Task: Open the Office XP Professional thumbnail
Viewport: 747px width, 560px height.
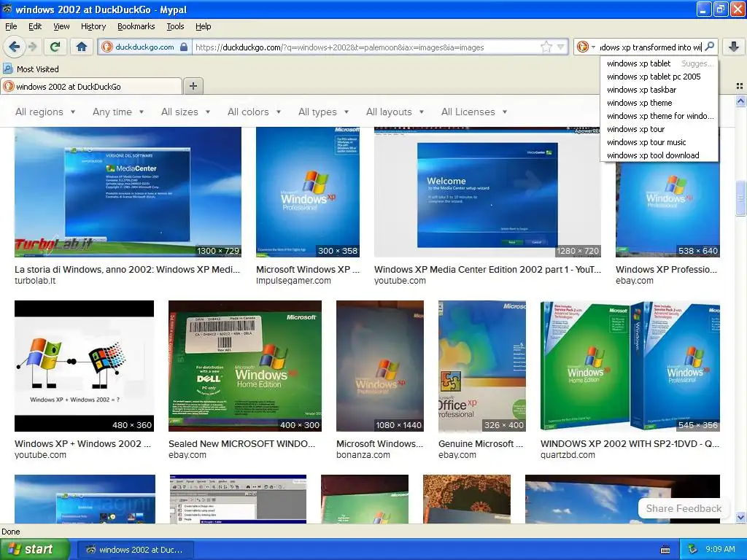Action: click(x=482, y=366)
